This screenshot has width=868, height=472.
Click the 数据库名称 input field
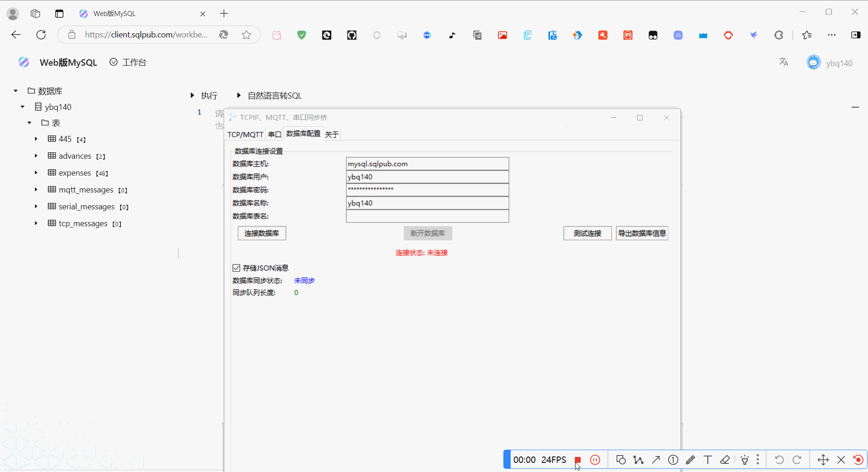coord(428,203)
